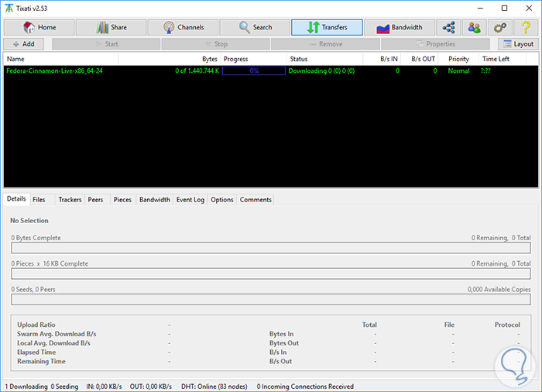
Task: Click the 'No Selection' label
Action: (29, 221)
